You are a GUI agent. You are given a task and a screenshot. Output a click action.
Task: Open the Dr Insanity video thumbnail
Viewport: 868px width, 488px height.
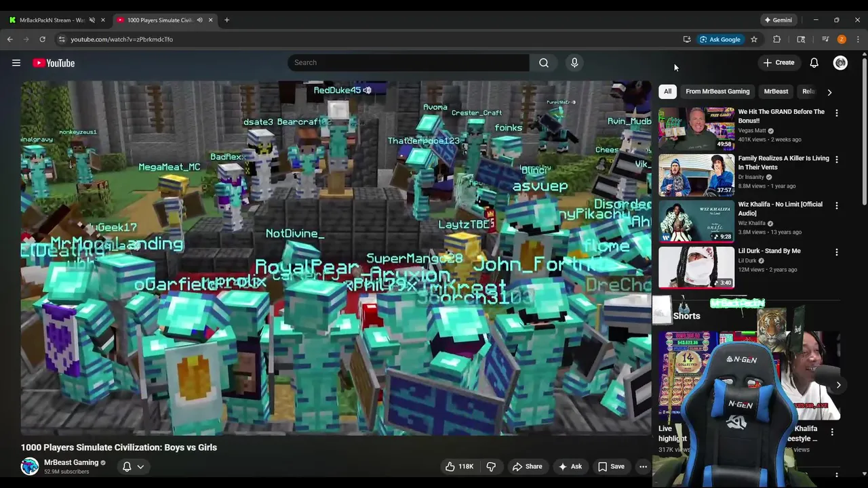[696, 175]
